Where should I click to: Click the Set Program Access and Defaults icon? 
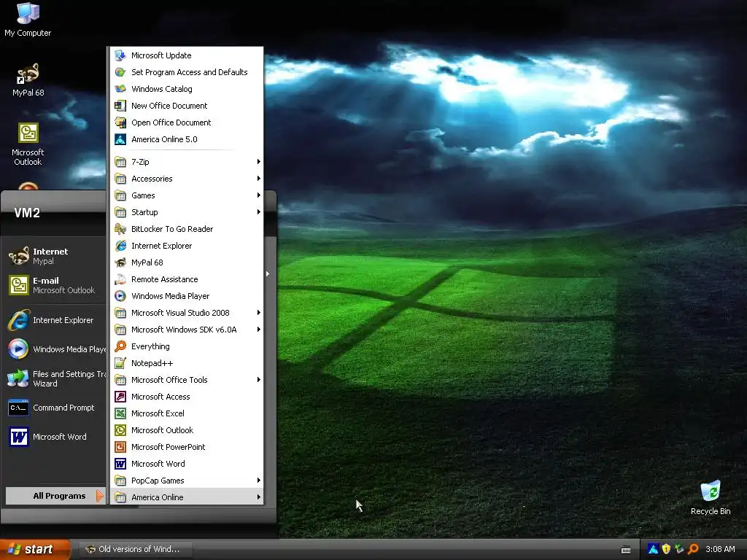pyautogui.click(x=120, y=72)
